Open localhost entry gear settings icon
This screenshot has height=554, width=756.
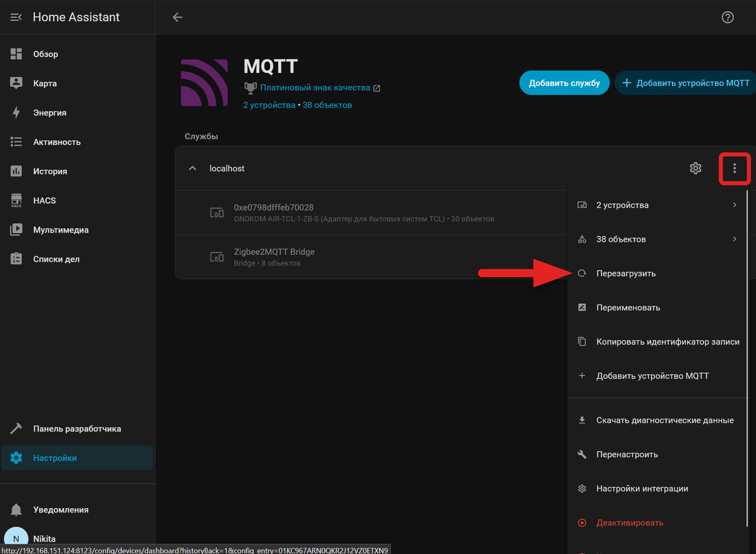coord(696,168)
